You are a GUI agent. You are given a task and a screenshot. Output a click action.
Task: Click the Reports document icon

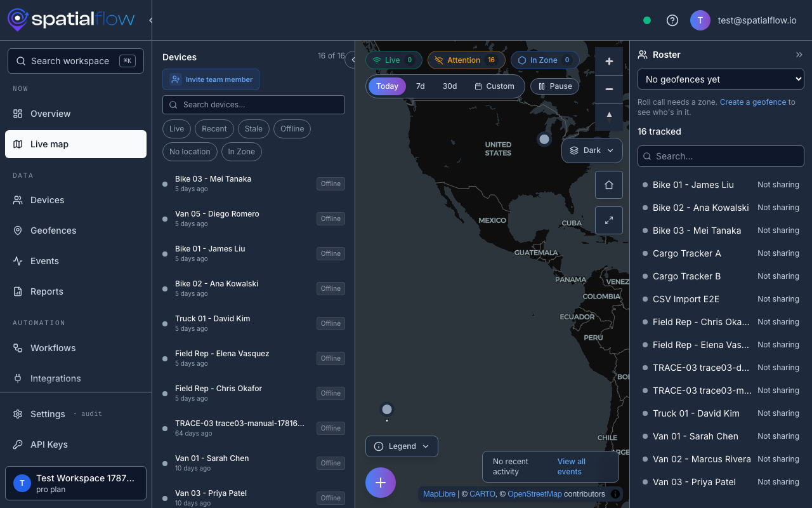click(18, 291)
